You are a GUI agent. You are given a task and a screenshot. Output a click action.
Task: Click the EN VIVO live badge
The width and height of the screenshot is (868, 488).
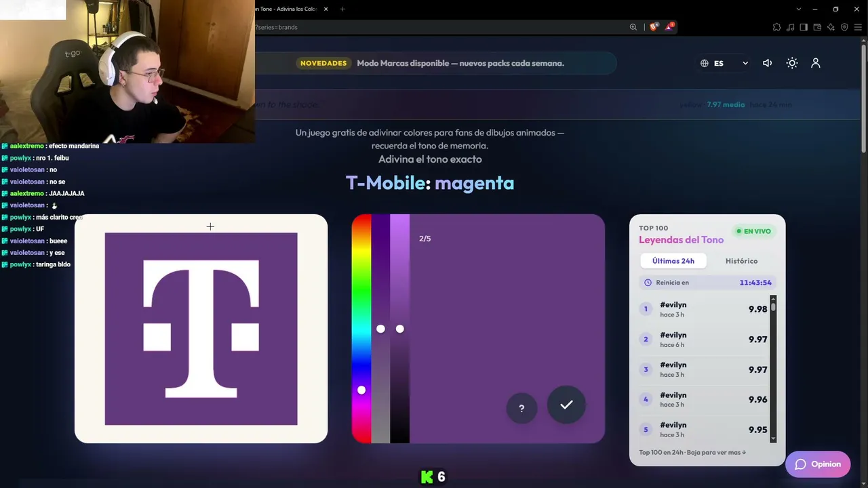tap(753, 231)
